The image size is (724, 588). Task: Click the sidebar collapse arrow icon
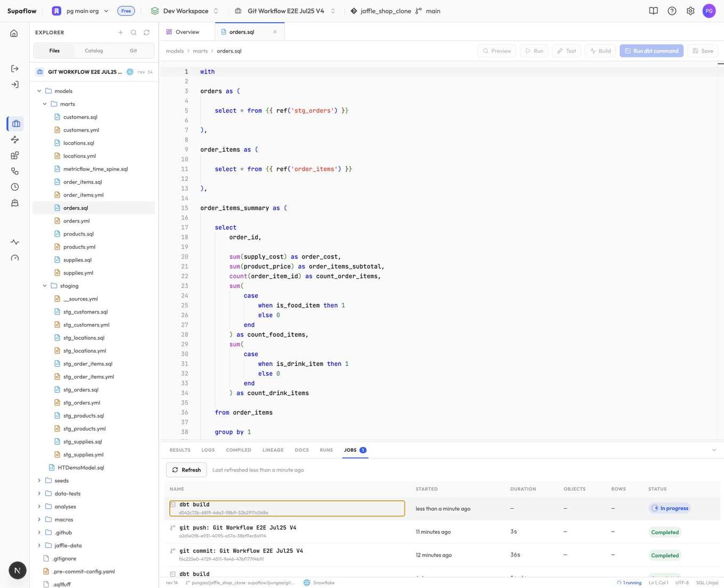15,69
